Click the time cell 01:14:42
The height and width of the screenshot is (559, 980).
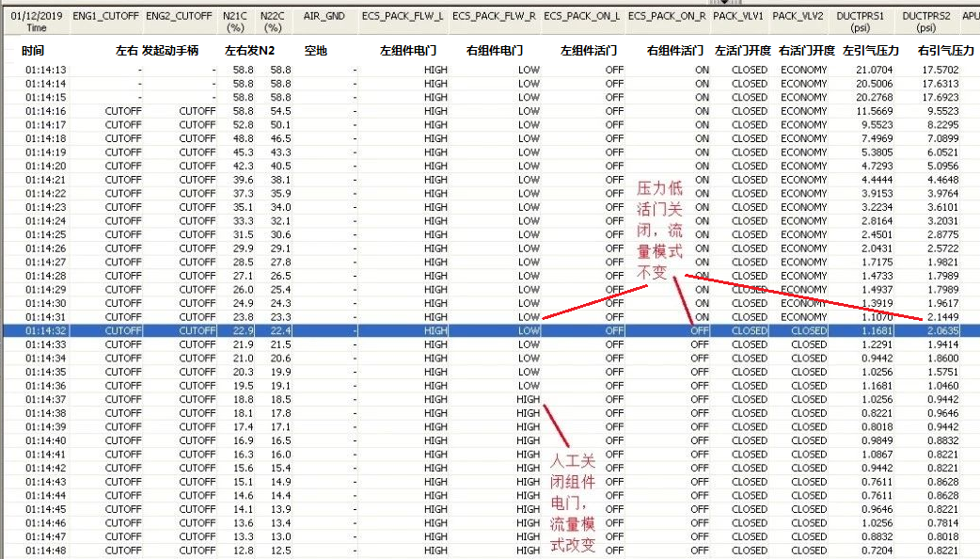(46, 469)
